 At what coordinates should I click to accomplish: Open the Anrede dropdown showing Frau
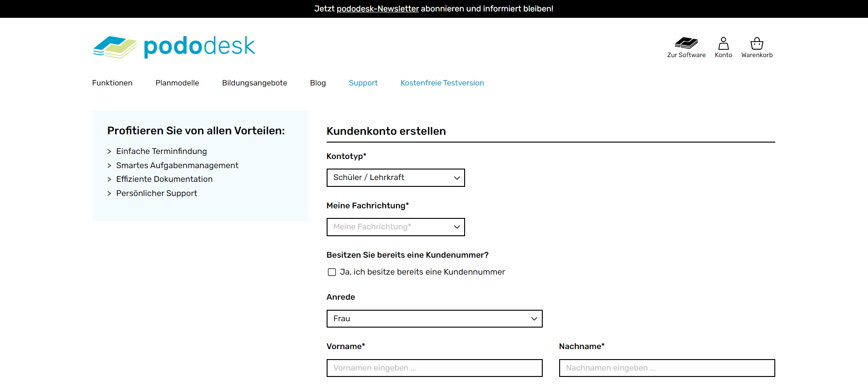pyautogui.click(x=434, y=319)
